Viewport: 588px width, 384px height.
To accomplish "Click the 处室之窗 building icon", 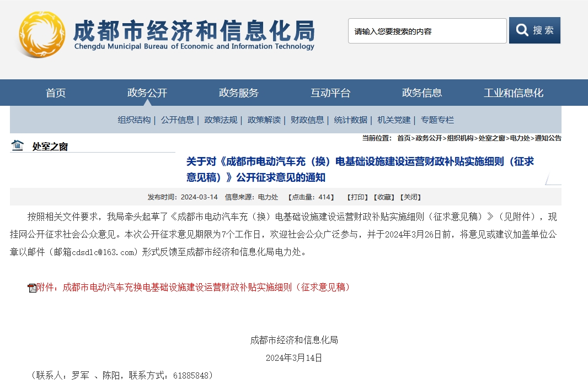I will 18,145.
